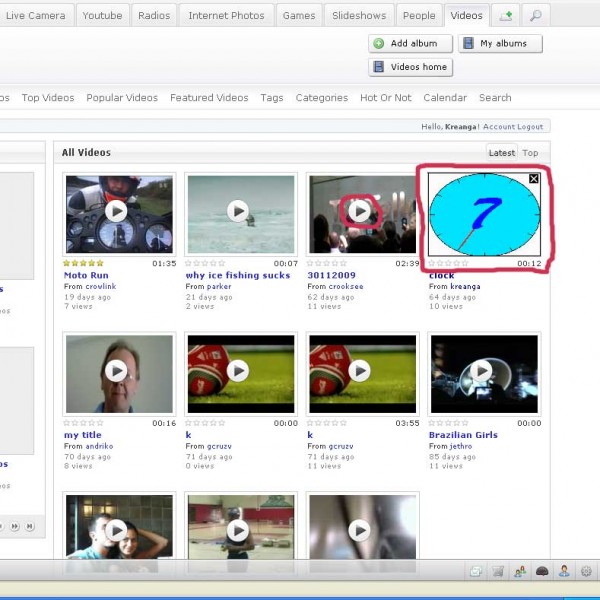
Task: Play the couple video in bottom row
Action: coord(116,530)
